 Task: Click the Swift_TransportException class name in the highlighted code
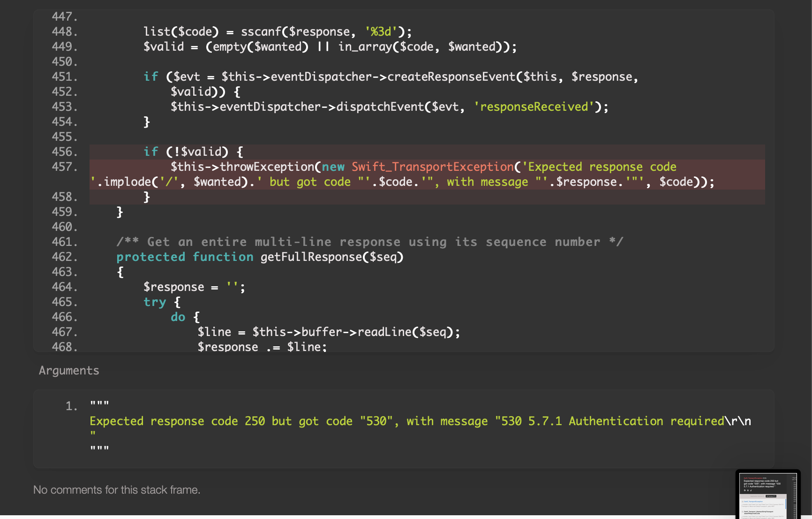click(431, 167)
